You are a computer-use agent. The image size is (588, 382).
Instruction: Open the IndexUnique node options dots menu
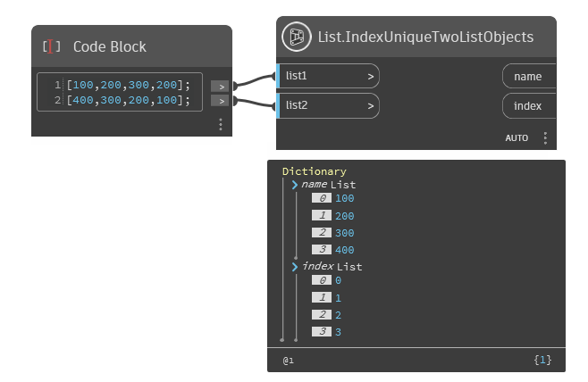pyautogui.click(x=544, y=138)
